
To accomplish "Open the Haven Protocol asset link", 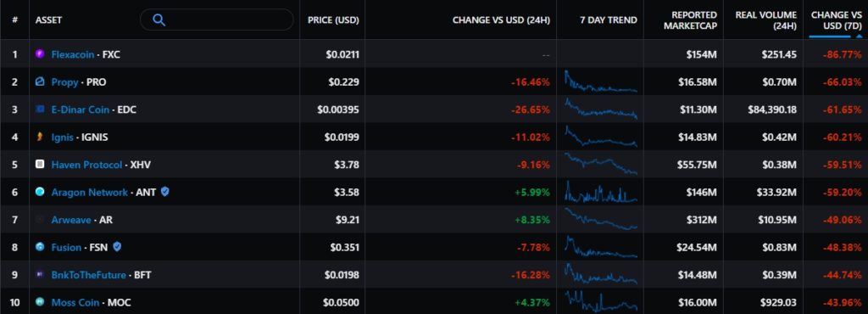I will 87,165.
